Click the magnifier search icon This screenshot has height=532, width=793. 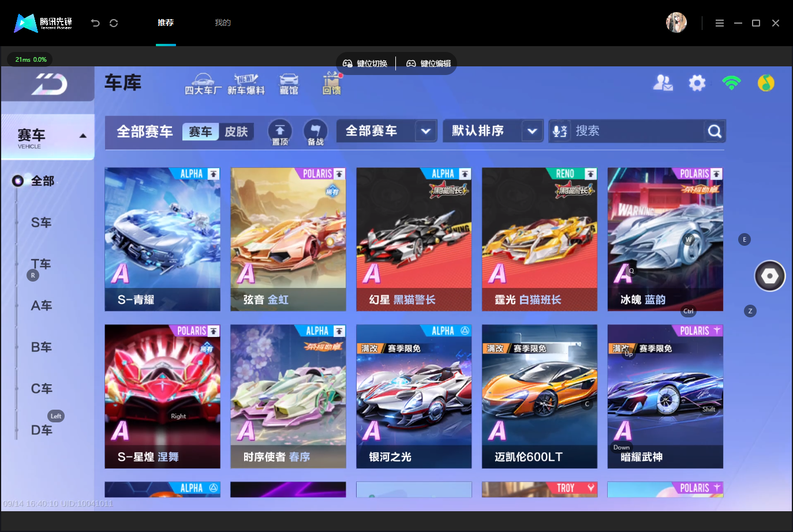[x=715, y=132]
